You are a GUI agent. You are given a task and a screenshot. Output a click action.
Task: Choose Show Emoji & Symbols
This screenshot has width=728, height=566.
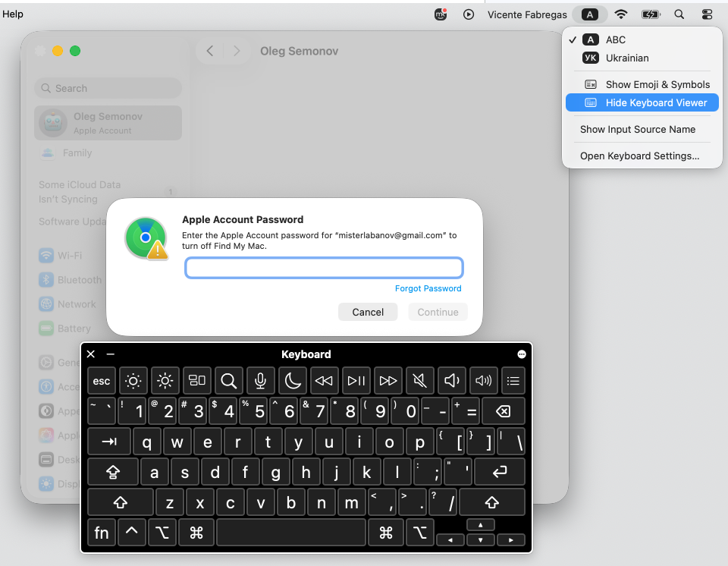point(642,84)
